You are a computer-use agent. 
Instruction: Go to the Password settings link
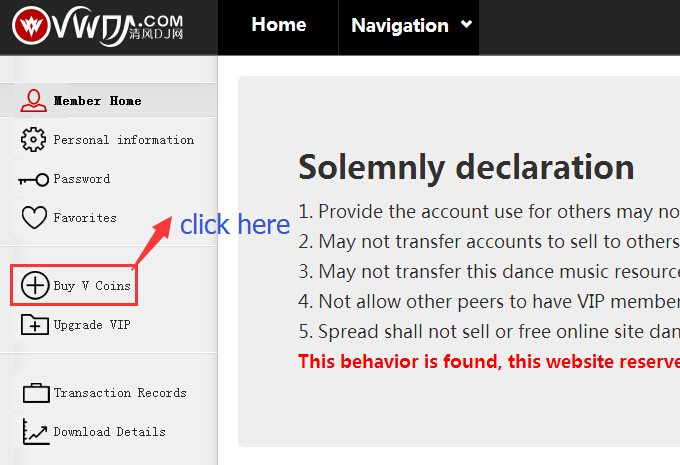82,179
